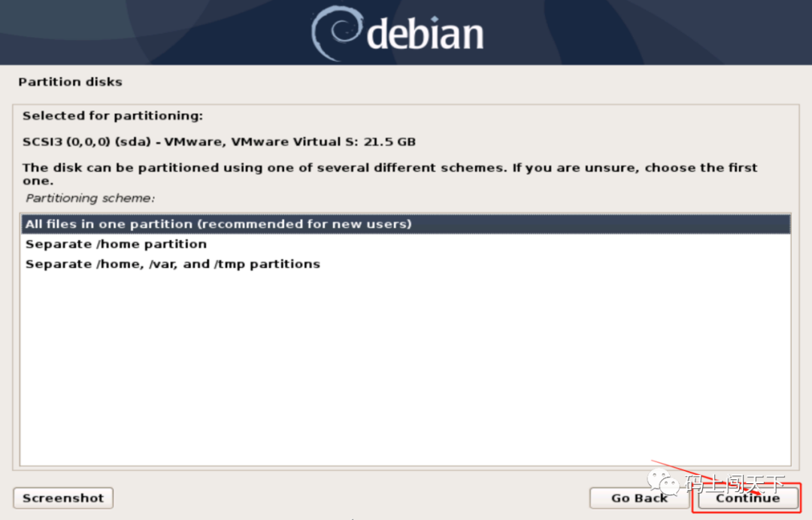Take a Screenshot using the bottom button
The height and width of the screenshot is (520, 812).
[x=63, y=498]
